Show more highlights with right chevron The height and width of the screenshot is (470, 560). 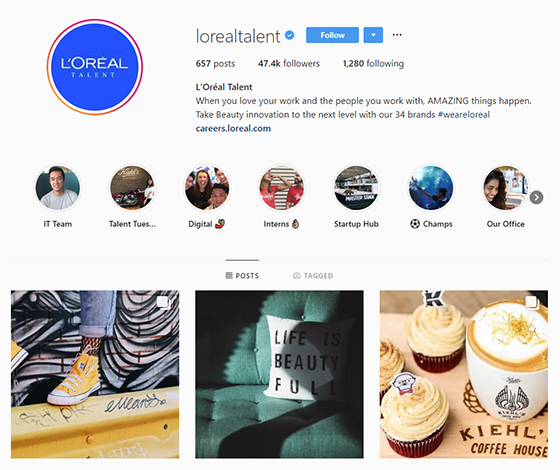(x=536, y=197)
